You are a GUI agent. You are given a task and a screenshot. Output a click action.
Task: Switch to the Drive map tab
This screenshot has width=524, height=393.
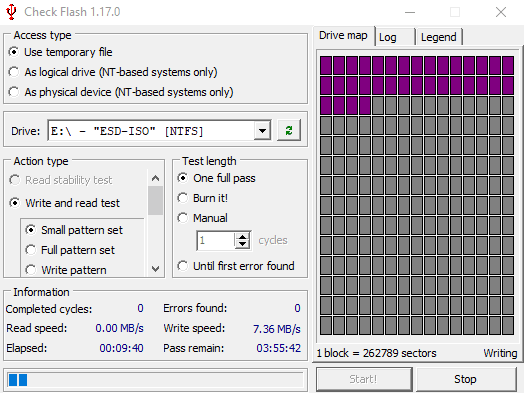tap(343, 35)
